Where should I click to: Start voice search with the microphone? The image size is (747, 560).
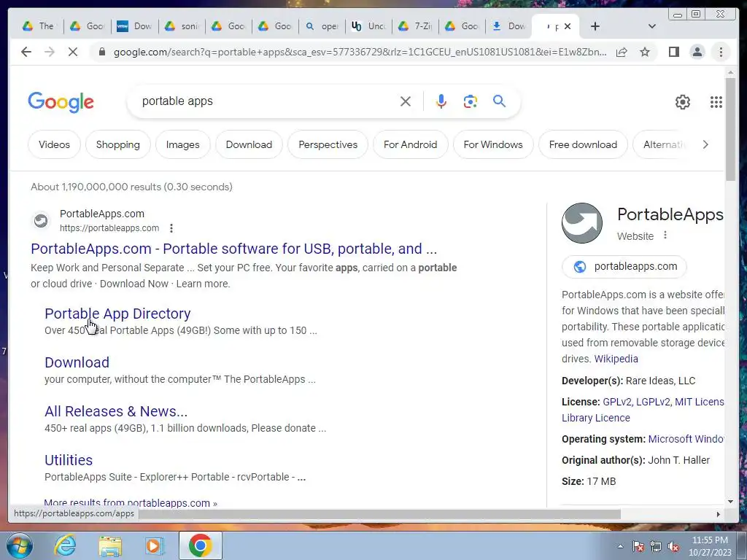(x=441, y=101)
